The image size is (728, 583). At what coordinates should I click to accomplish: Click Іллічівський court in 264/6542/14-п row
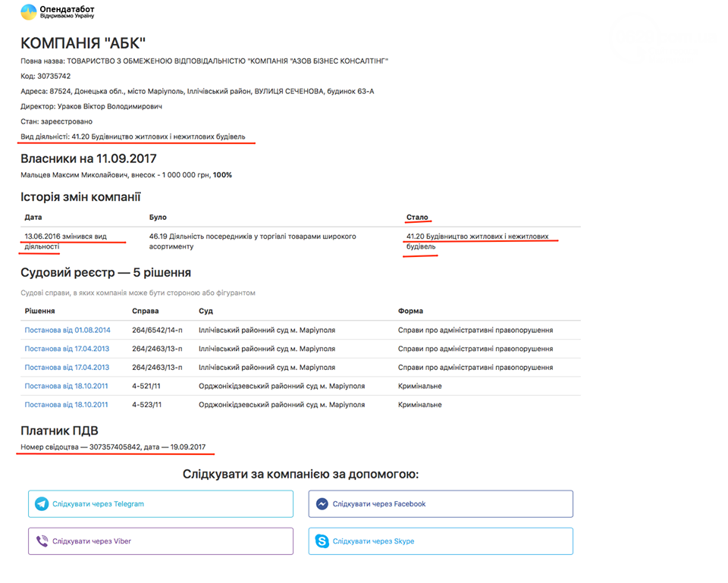(267, 330)
